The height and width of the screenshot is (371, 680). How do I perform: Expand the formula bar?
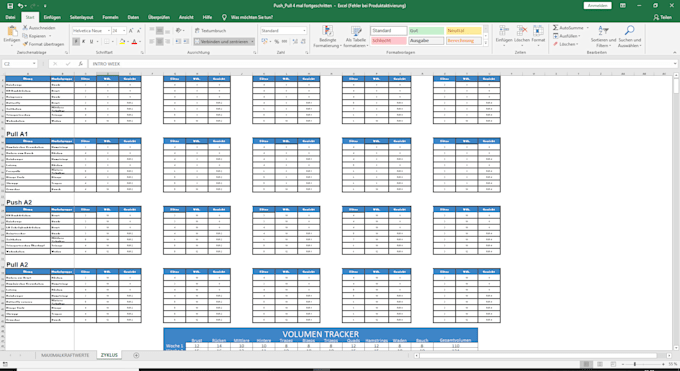675,64
